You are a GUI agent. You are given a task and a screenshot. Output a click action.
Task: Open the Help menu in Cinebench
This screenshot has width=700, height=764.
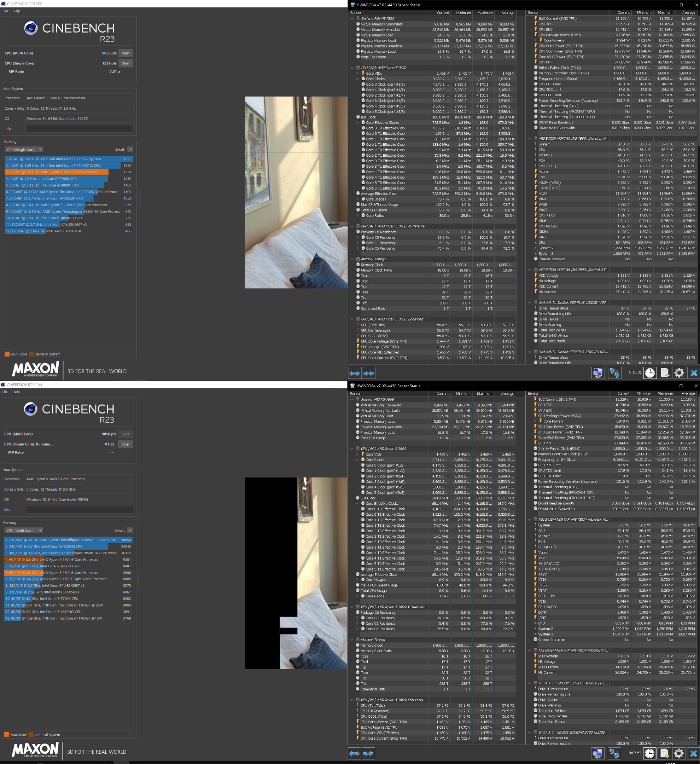coord(16,11)
